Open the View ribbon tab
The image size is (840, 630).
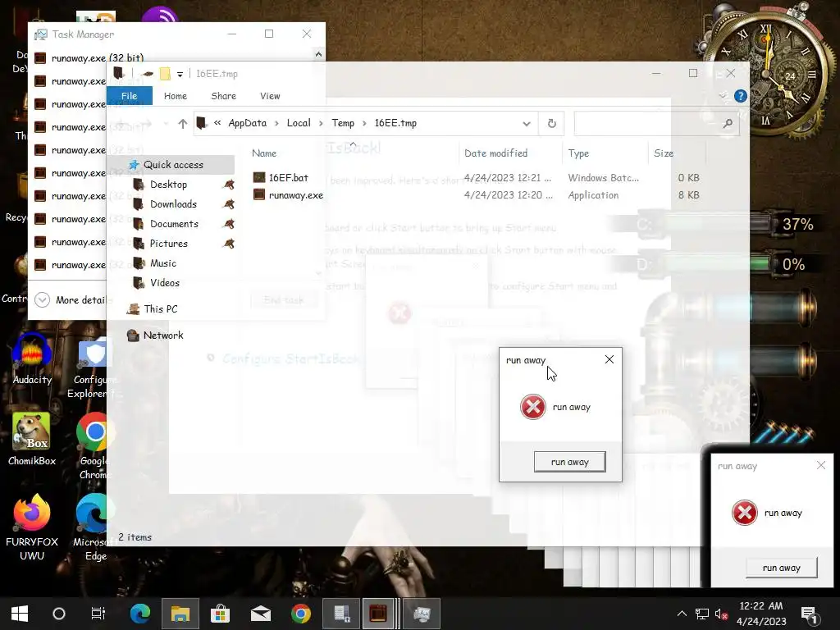270,96
